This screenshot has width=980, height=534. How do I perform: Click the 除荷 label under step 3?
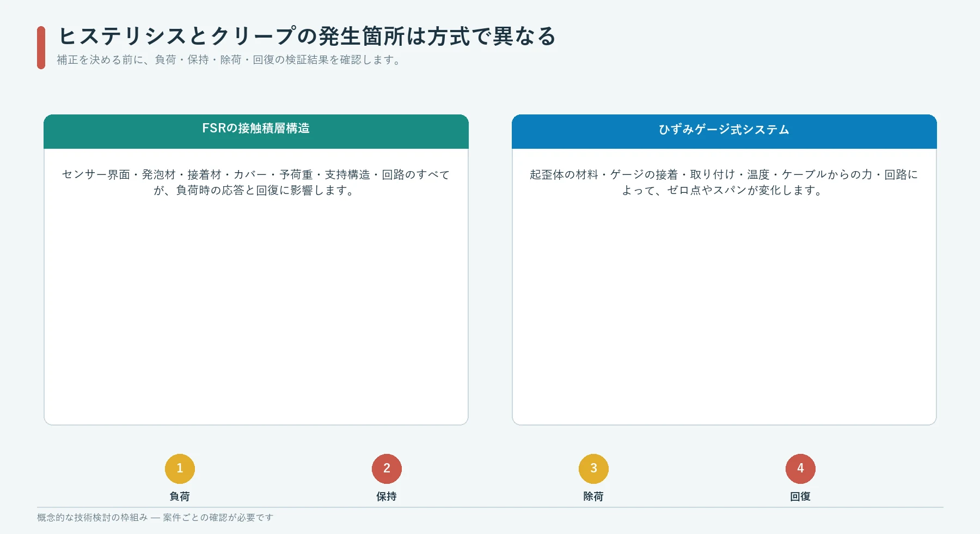(x=593, y=496)
